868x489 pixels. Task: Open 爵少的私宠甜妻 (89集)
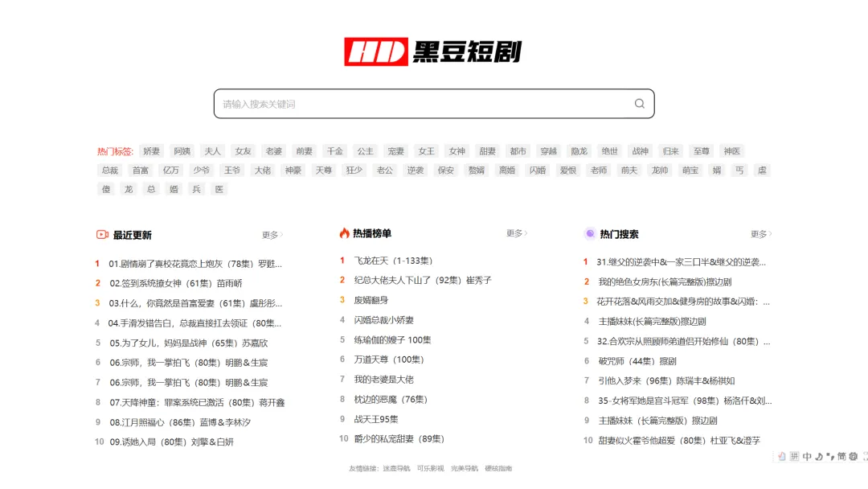[399, 438]
